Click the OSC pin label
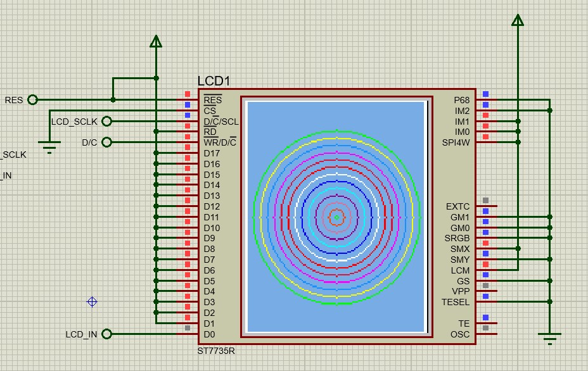This screenshot has height=371, width=588. tap(460, 334)
